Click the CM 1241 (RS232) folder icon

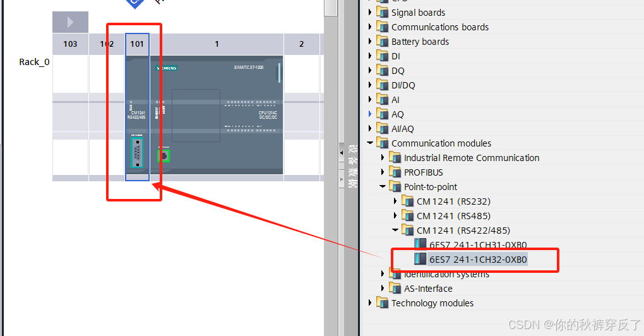(407, 201)
